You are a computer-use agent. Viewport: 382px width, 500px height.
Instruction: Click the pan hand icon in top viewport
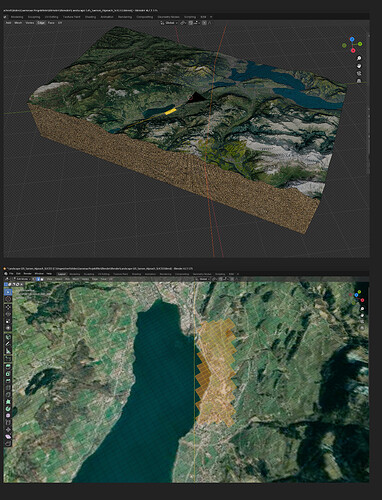click(359, 66)
